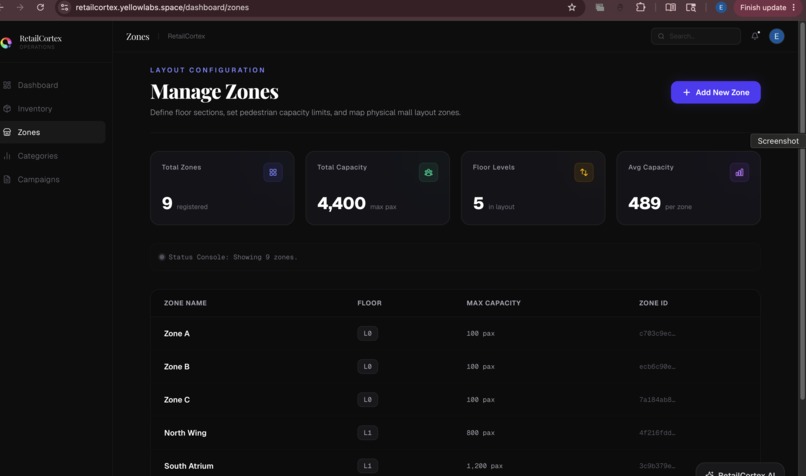Screen dimensions: 806x476
Task: Click the browser address bar URL
Action: click(162, 7)
